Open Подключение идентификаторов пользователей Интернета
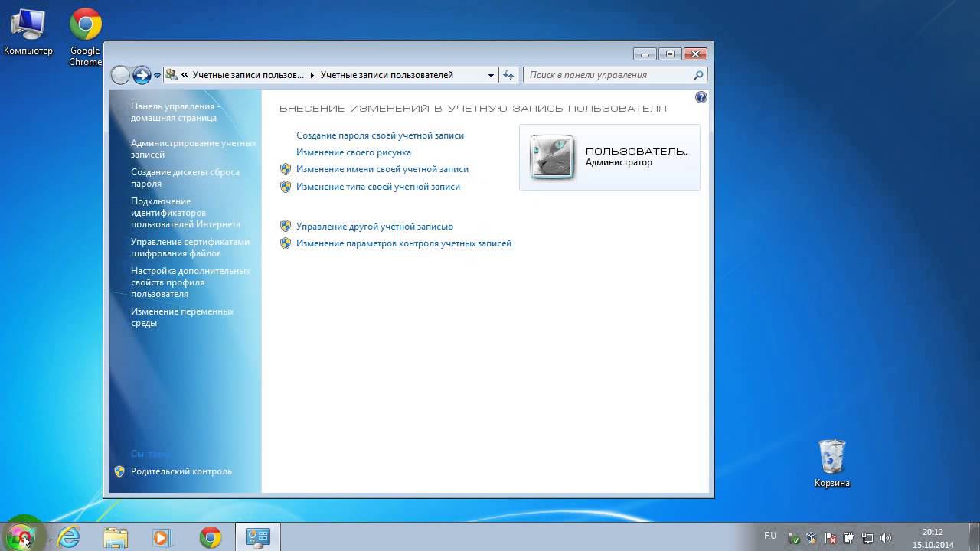Screen dimensions: 980x551 coord(185,213)
